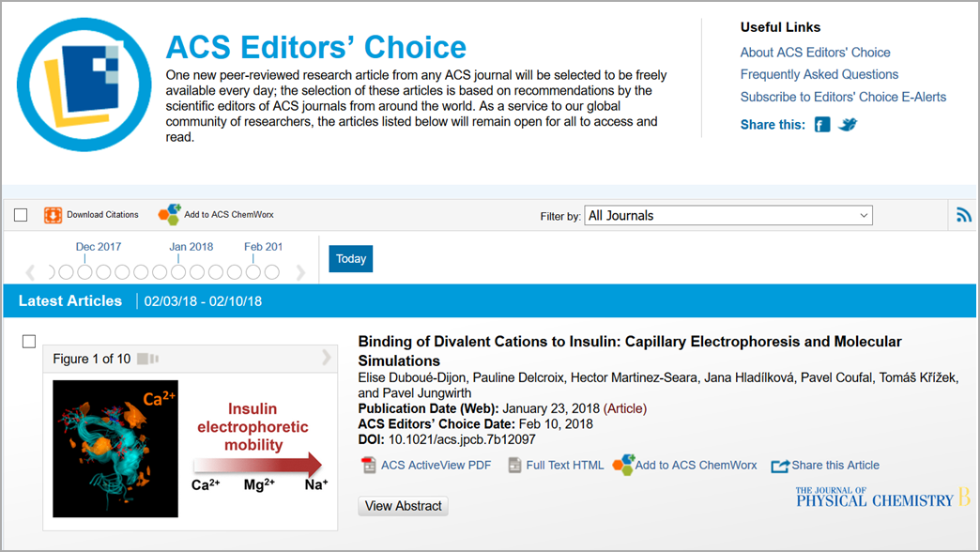Click the View Abstract button
980x552 pixels.
coord(403,506)
